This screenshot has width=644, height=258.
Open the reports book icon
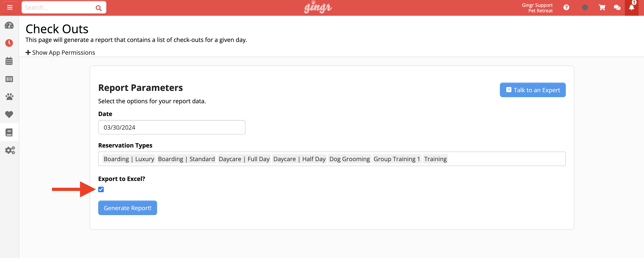pyautogui.click(x=9, y=132)
